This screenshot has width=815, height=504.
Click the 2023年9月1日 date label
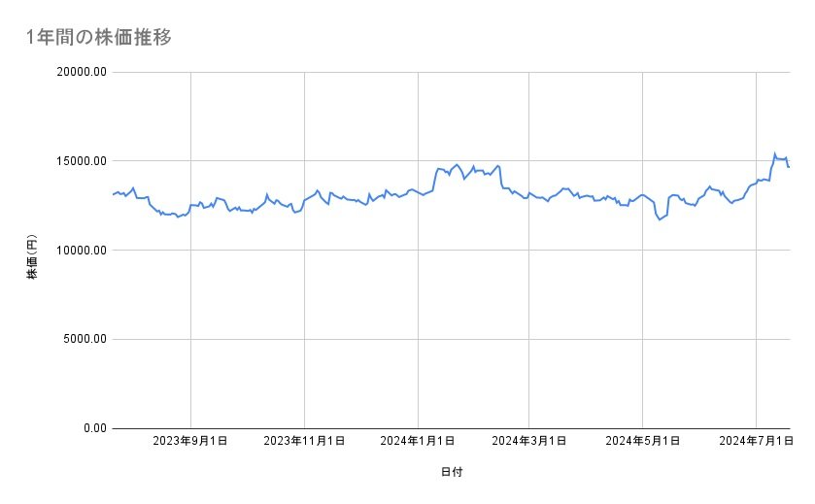(191, 441)
